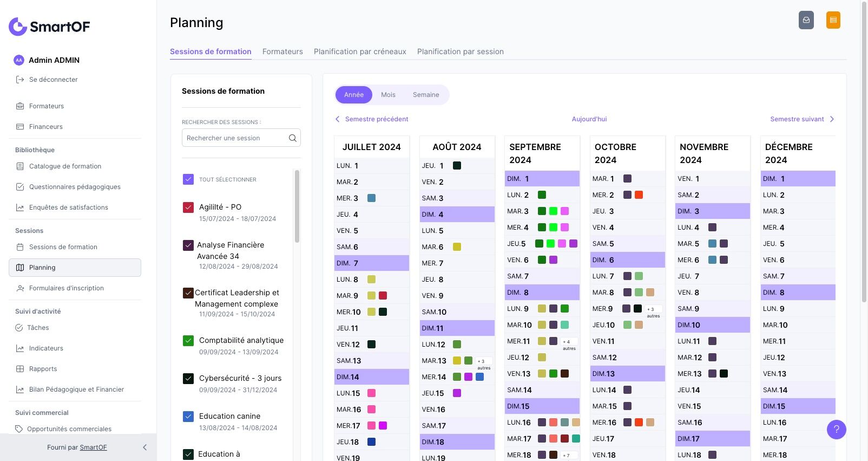
Task: Expand +3 autres on October 9
Action: point(653,311)
